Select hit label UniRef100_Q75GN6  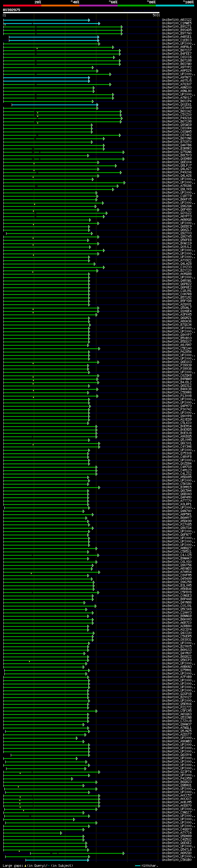click(177, 152)
